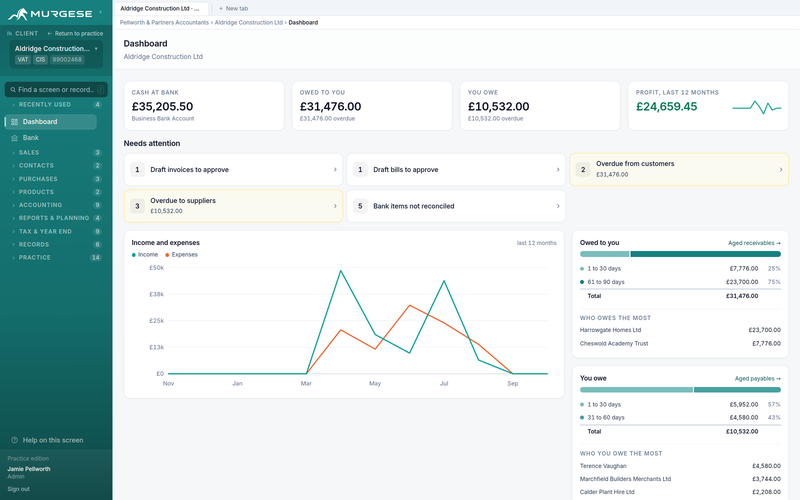
Task: Expand the Contacts section
Action: [56, 166]
